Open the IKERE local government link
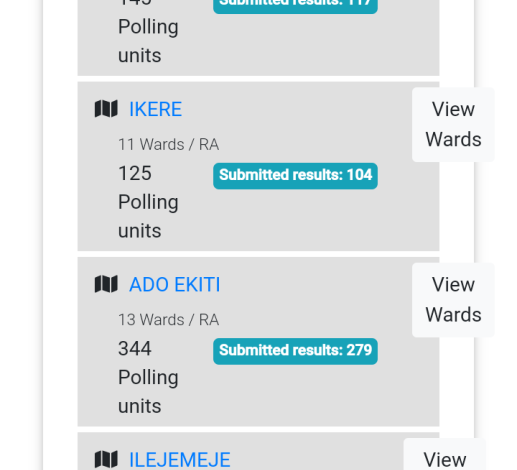 (x=156, y=109)
